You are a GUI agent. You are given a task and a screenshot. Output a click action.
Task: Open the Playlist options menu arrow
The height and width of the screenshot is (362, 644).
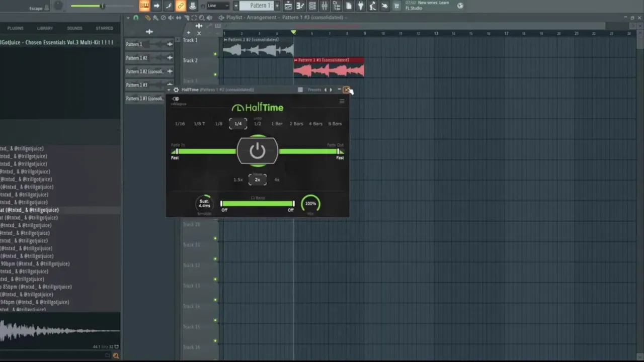point(128,18)
